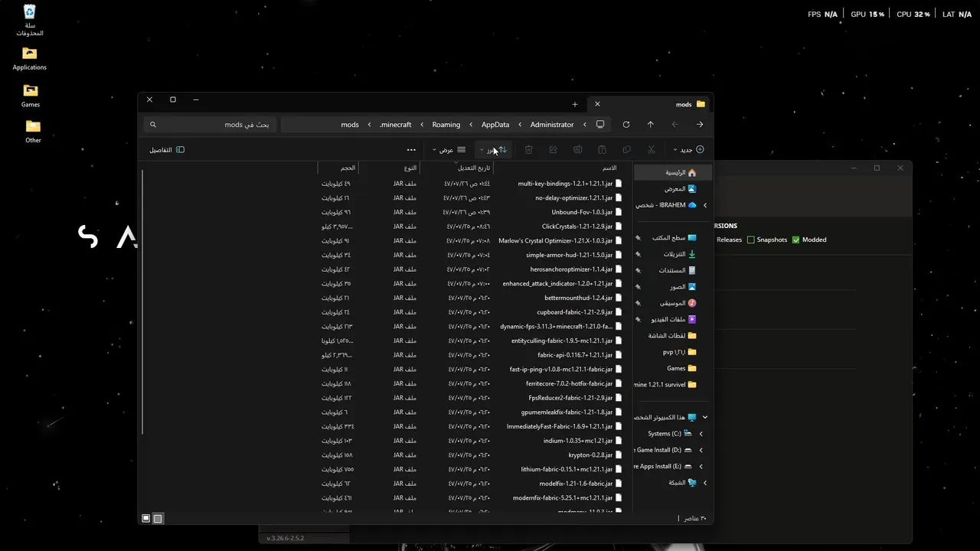This screenshot has height=551, width=980.
Task: Click mods segment in address breadcrumb
Action: point(350,125)
